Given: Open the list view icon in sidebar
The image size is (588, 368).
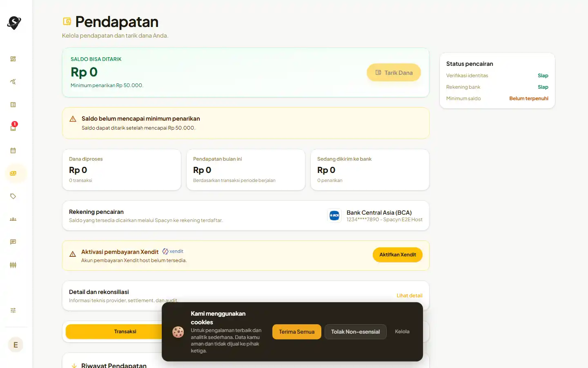Looking at the screenshot, I should (x=13, y=105).
